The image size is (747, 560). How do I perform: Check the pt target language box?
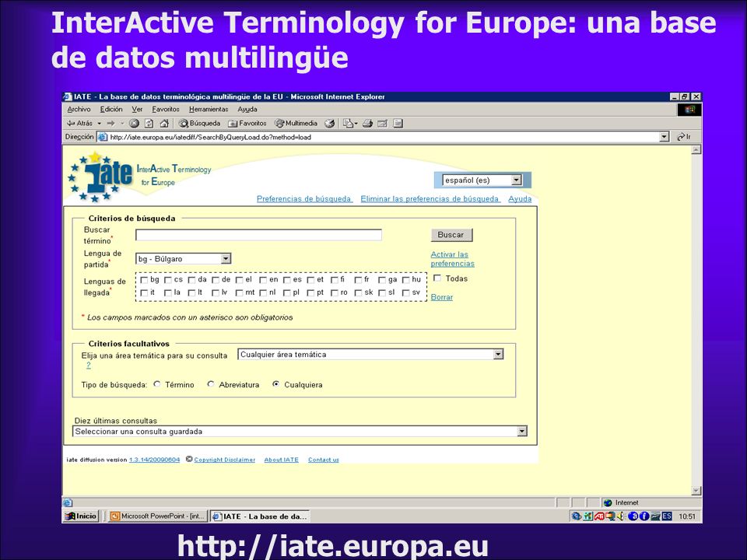[310, 293]
